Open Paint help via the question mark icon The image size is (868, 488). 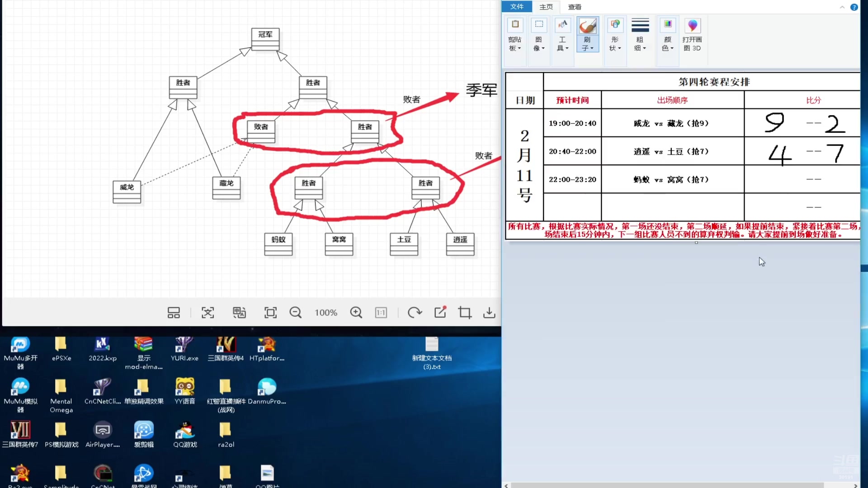click(x=854, y=7)
